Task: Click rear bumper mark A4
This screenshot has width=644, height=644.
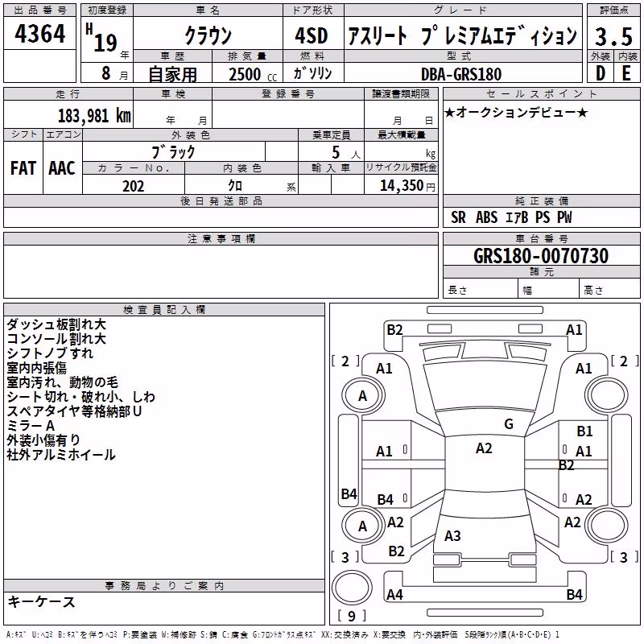Action: point(394,594)
